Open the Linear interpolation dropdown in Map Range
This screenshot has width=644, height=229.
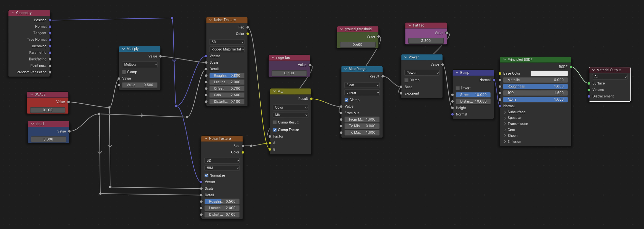tap(362, 92)
